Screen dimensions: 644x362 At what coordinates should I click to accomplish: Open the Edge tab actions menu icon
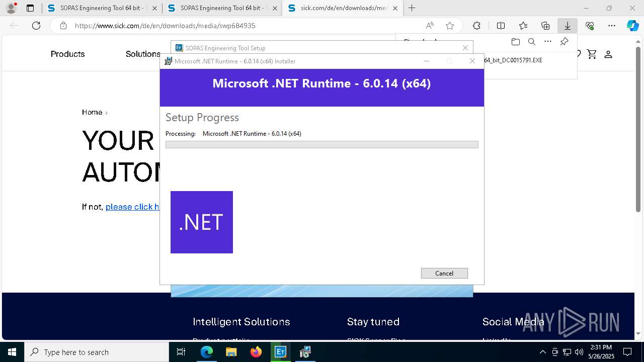(30, 8)
